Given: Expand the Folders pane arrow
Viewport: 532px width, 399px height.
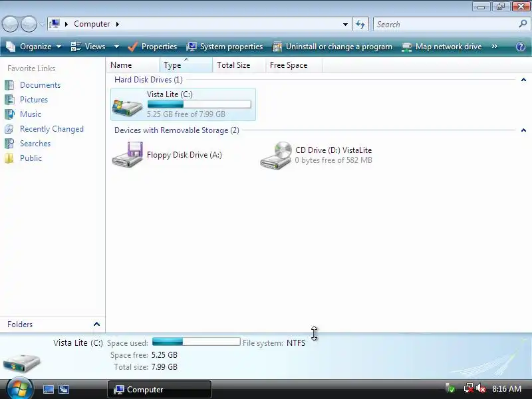Looking at the screenshot, I should tap(96, 324).
